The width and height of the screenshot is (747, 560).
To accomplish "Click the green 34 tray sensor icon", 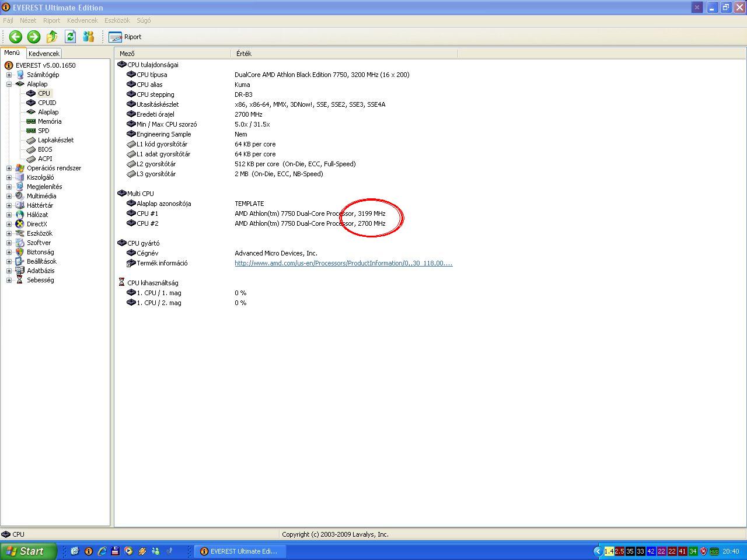I will point(693,551).
